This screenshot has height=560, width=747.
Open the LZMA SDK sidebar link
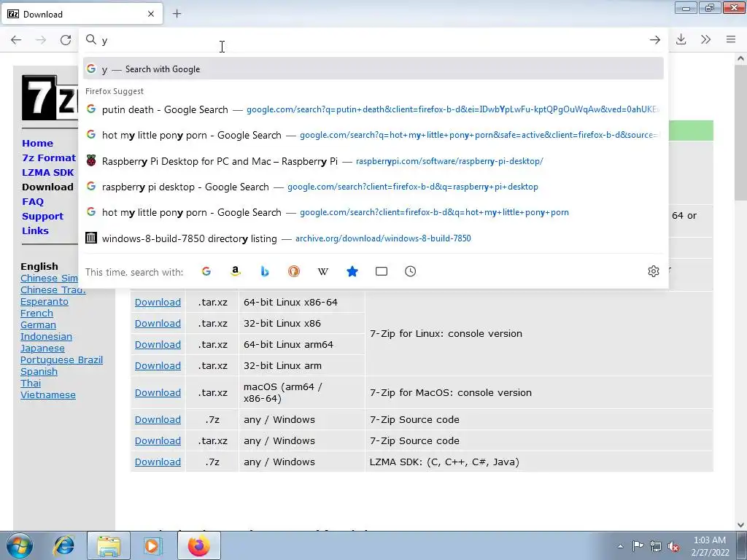pos(48,172)
